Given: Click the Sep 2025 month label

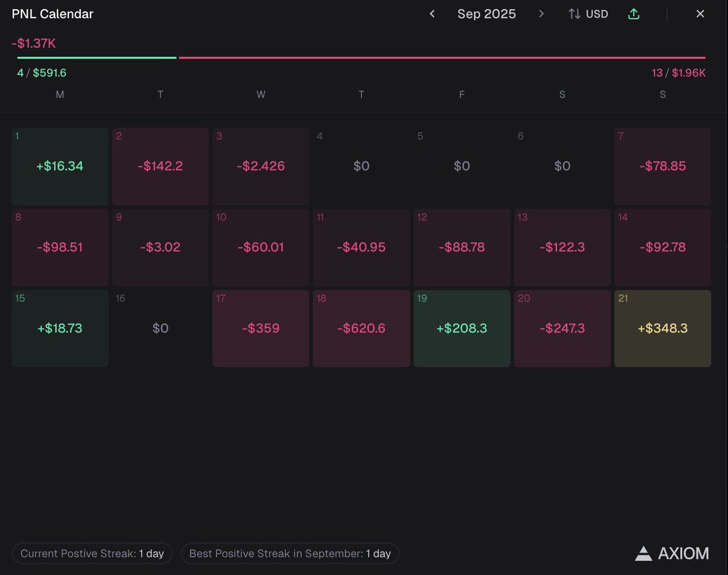Looking at the screenshot, I should [487, 14].
